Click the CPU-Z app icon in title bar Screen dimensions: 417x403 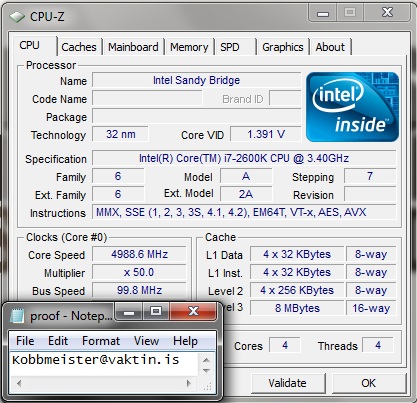(17, 17)
